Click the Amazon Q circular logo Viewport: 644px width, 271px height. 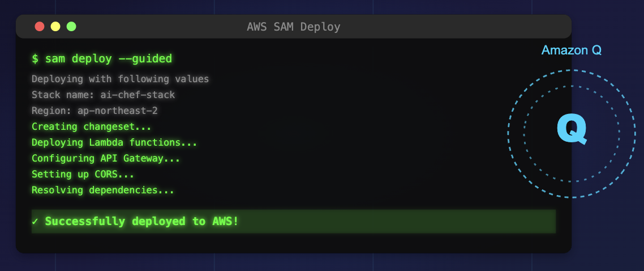coord(572,133)
